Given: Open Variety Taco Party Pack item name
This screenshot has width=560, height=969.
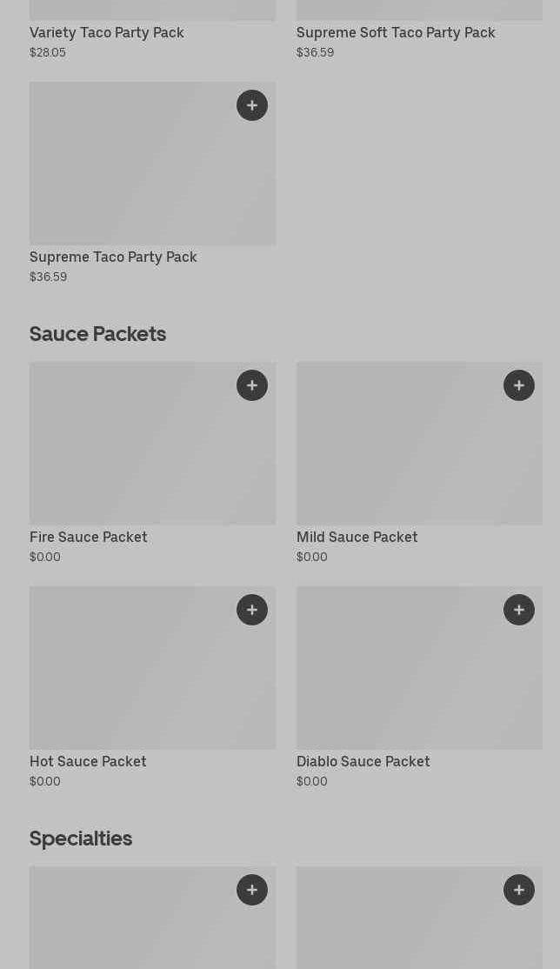Looking at the screenshot, I should (107, 32).
